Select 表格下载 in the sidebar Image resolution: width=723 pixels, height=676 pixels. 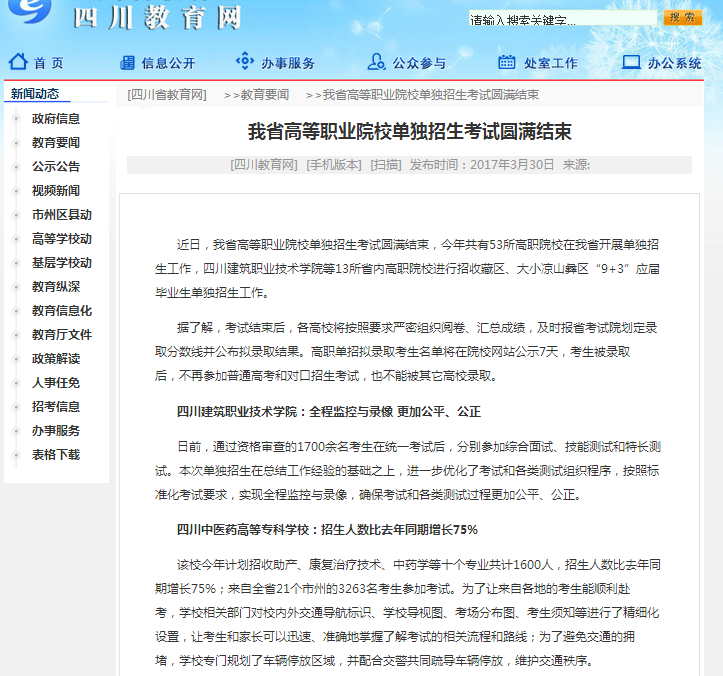(55, 455)
